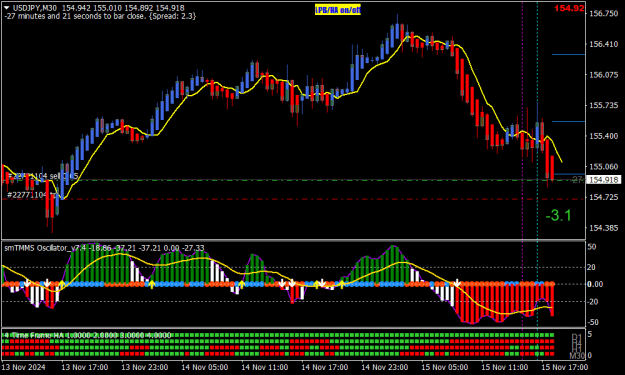
Task: Click the 13 Nov 23:00 time label
Action: (145, 367)
